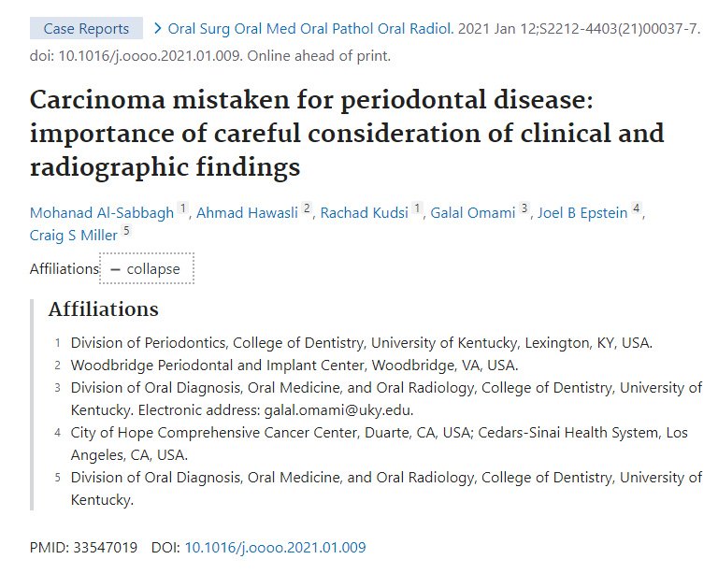
Task: Open the DOI link below affiliations
Action: click(x=275, y=548)
